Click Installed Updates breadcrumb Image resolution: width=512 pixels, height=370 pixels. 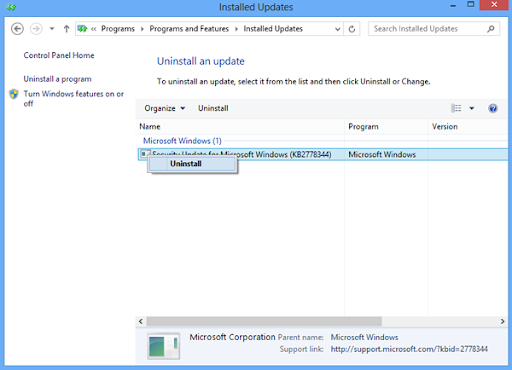(273, 29)
